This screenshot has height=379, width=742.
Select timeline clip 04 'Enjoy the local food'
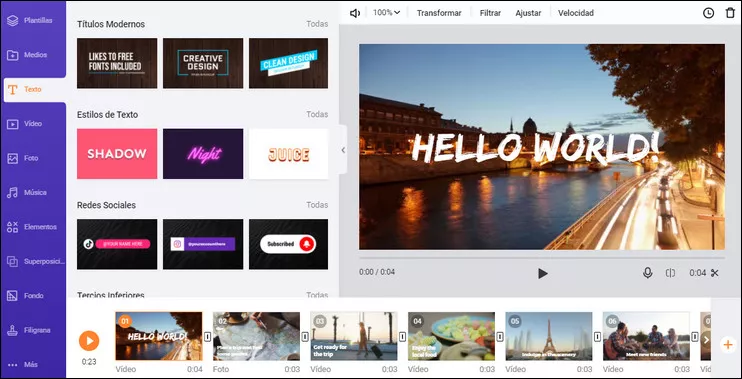(451, 336)
